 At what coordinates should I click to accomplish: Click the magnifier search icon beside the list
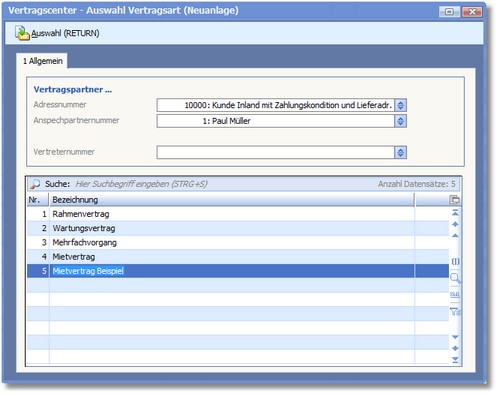(x=455, y=278)
